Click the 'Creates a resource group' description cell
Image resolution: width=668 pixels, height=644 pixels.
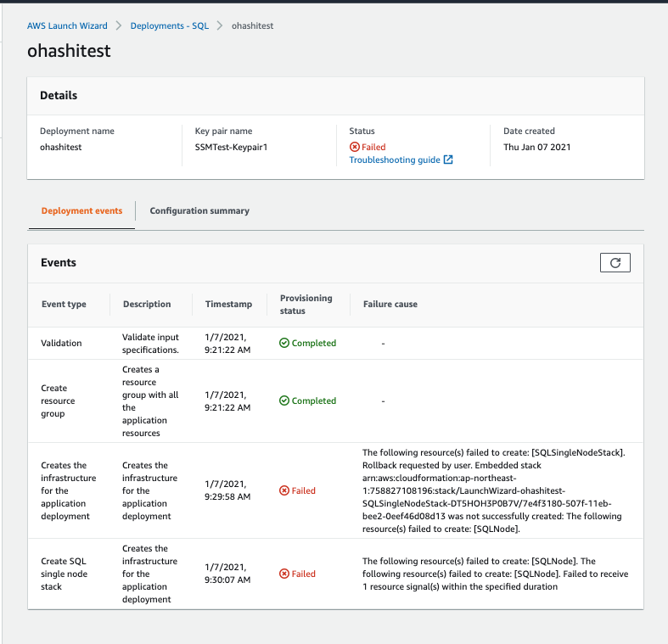pos(150,401)
